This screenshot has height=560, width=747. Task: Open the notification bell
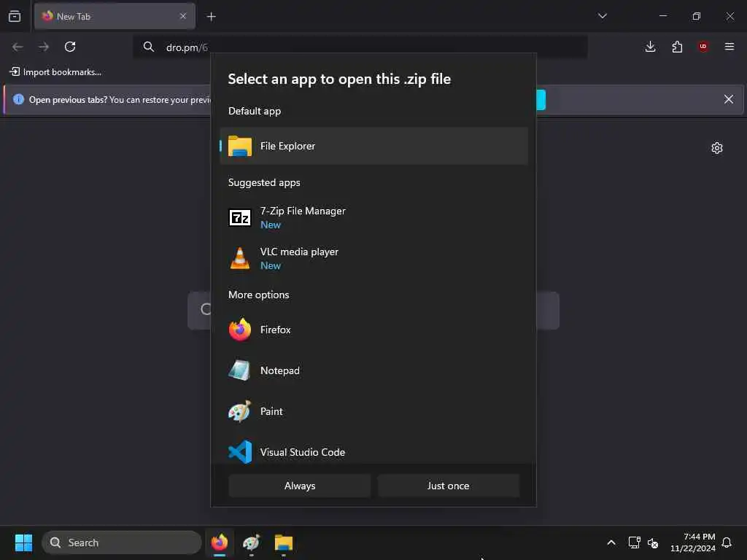(727, 542)
